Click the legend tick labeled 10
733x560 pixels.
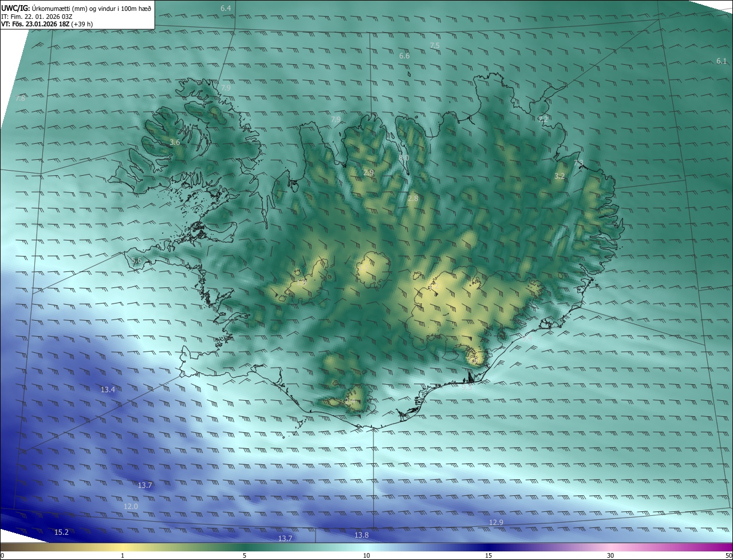click(x=366, y=555)
